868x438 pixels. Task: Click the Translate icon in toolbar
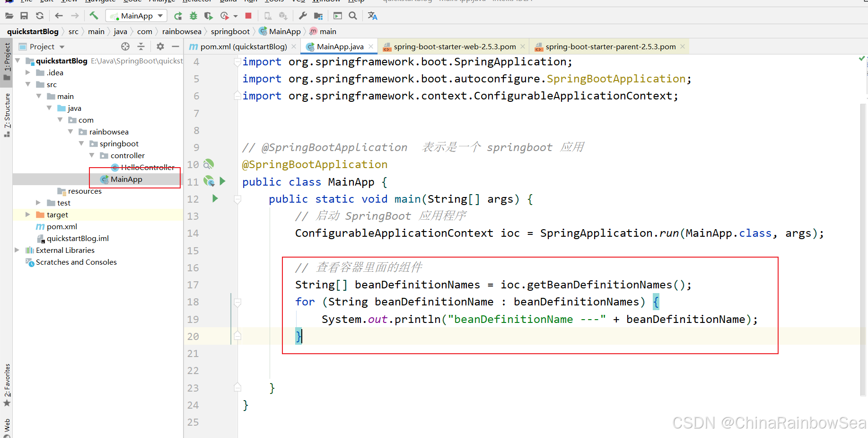[373, 16]
